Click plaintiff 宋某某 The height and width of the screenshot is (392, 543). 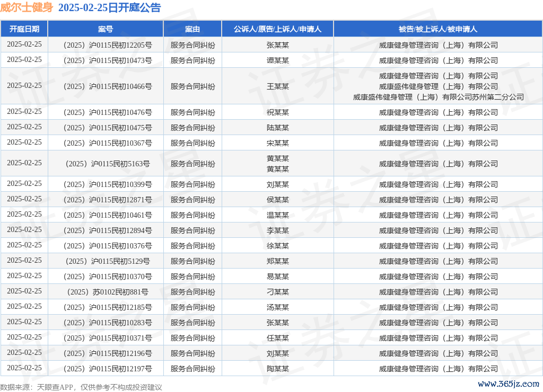(278, 143)
